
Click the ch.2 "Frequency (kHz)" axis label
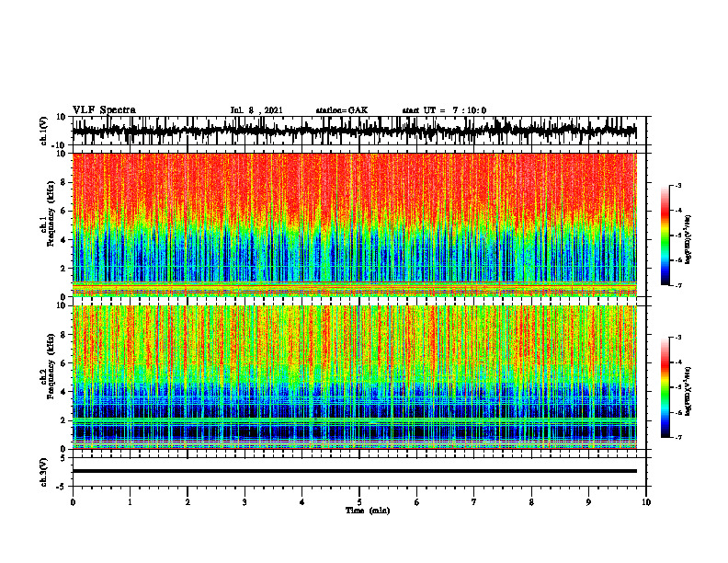[51, 366]
